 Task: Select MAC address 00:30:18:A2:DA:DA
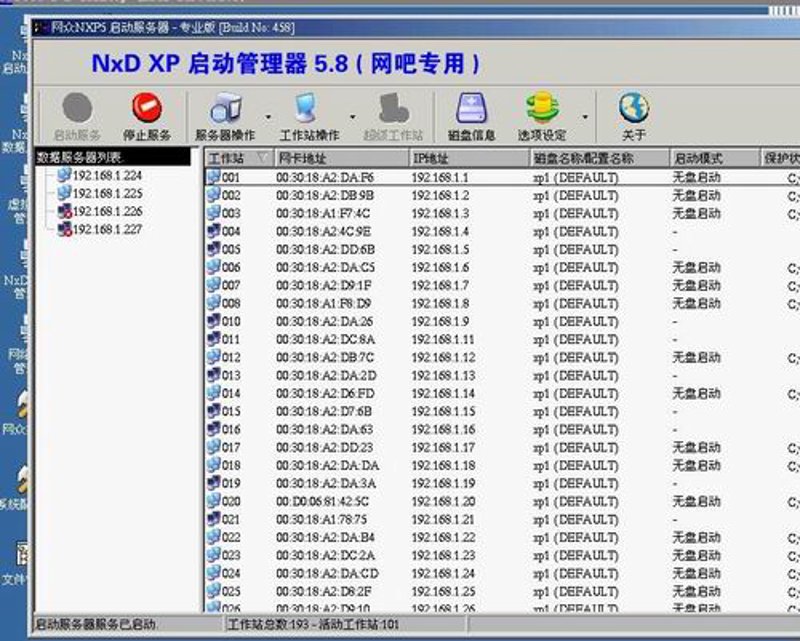[328, 465]
